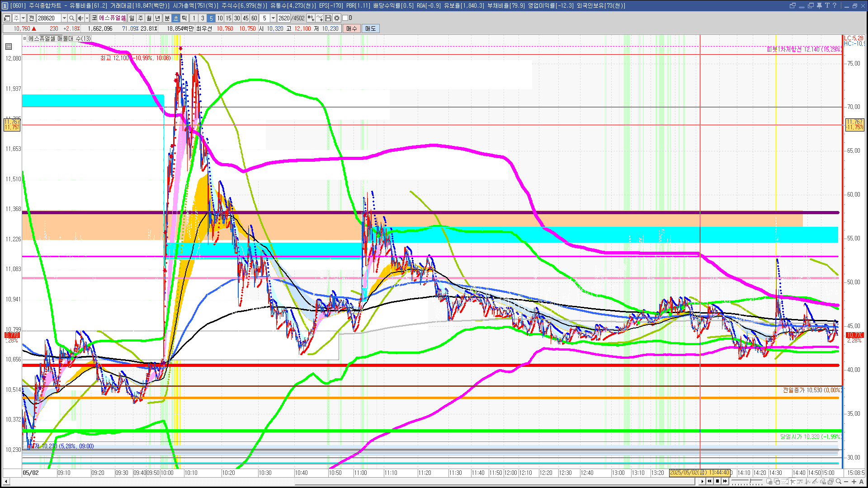Screen dimensions: 868x488
Task: Click the fast-forward replay button
Action: tap(725, 481)
